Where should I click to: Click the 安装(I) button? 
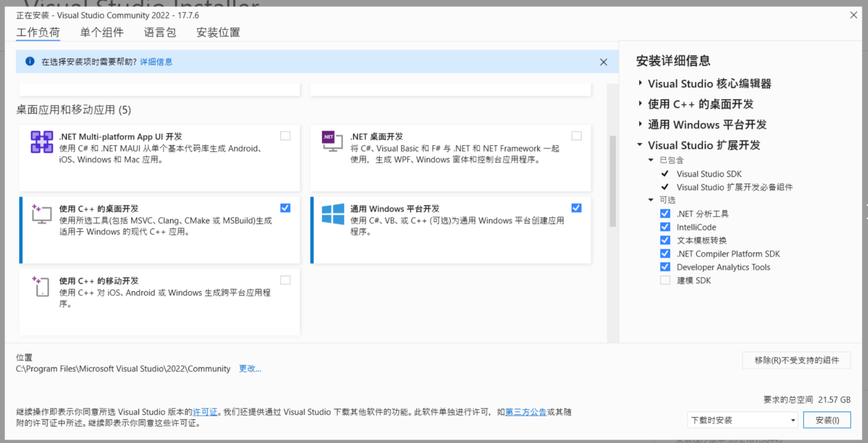(827, 420)
